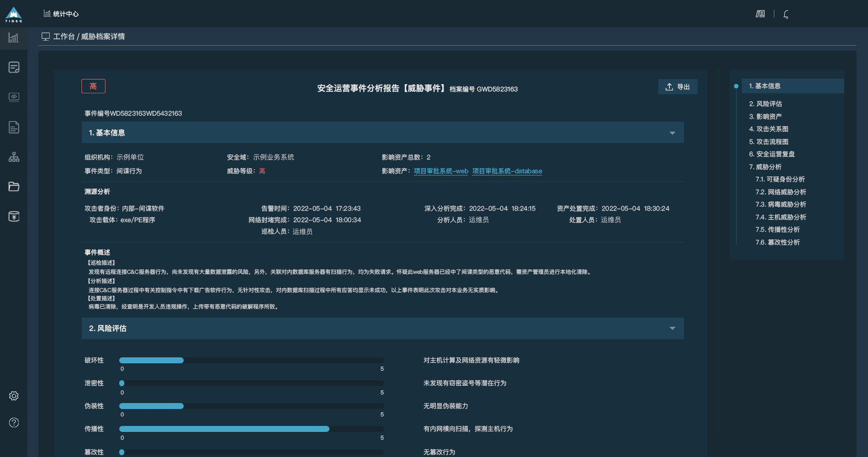The width and height of the screenshot is (868, 457).
Task: Open settings gear in sidebar
Action: (14, 396)
